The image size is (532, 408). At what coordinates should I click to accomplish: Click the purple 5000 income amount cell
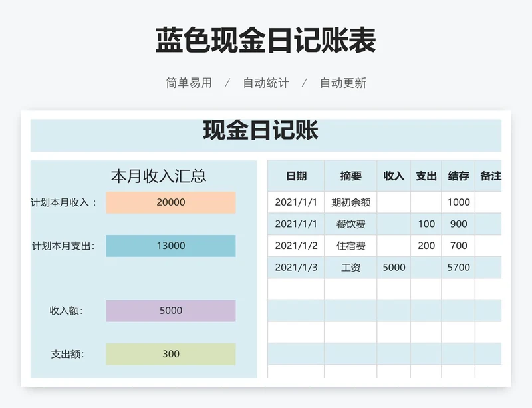(170, 310)
